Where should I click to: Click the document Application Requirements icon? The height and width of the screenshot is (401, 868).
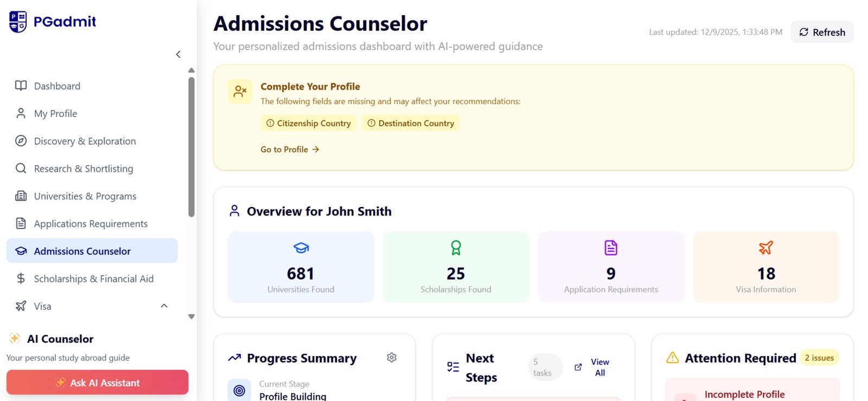(x=611, y=248)
